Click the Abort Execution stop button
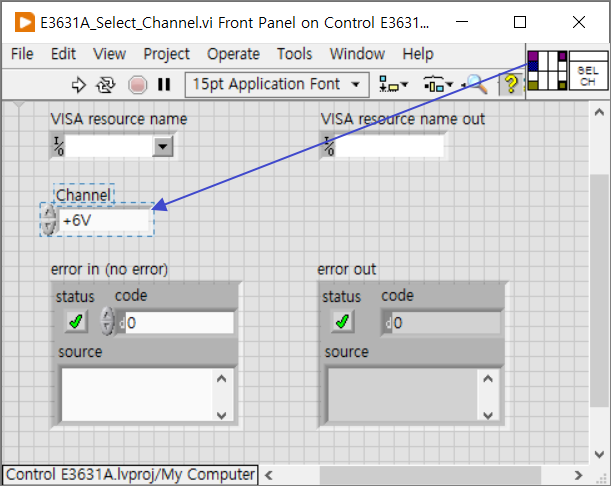The height and width of the screenshot is (486, 611). click(x=138, y=85)
